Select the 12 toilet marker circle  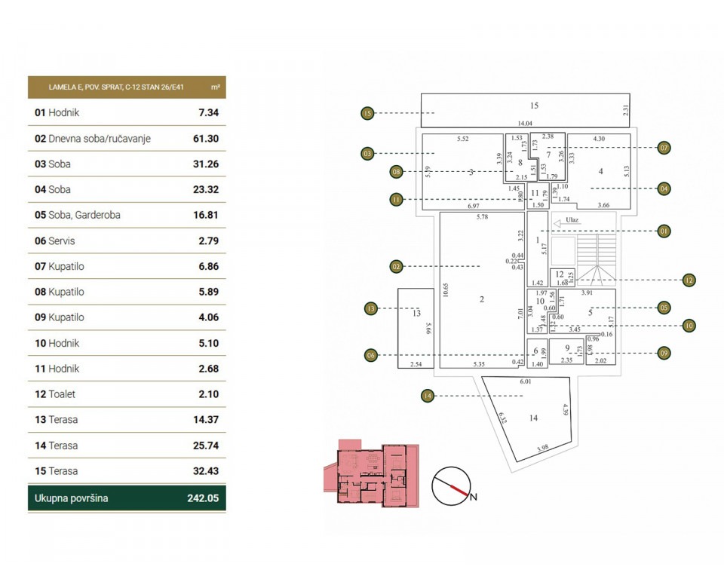coord(689,280)
